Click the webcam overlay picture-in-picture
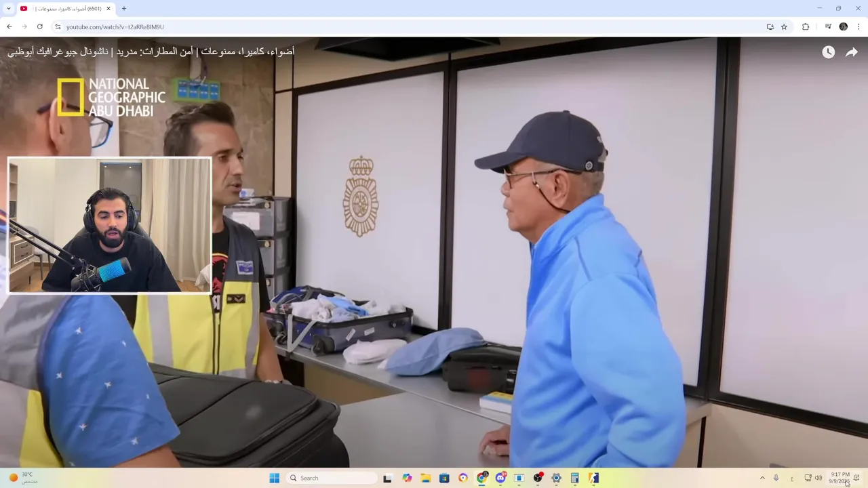This screenshot has width=868, height=488. click(x=109, y=225)
